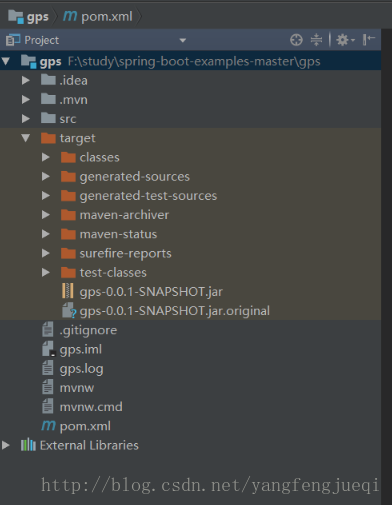Screen dimensions: 392x505
Task: Expand the generated-sources folder arrow
Action: (x=46, y=176)
